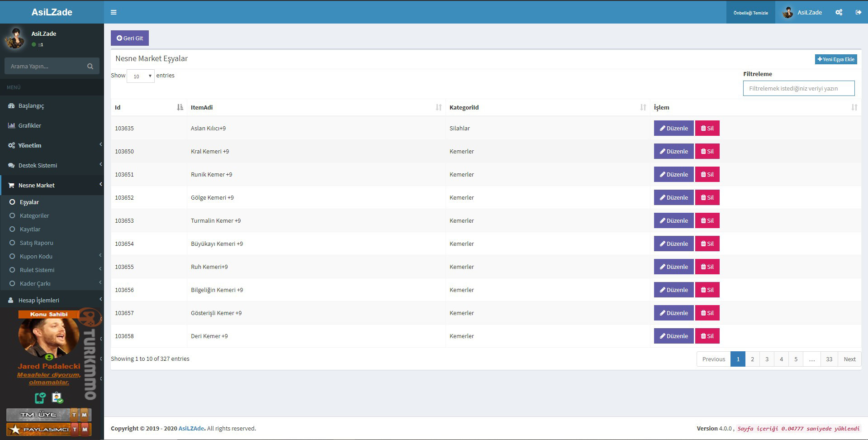Screen dimensions: 868x440
Task: Expand the Kupon Kodu submenu
Action: pyautogui.click(x=52, y=256)
